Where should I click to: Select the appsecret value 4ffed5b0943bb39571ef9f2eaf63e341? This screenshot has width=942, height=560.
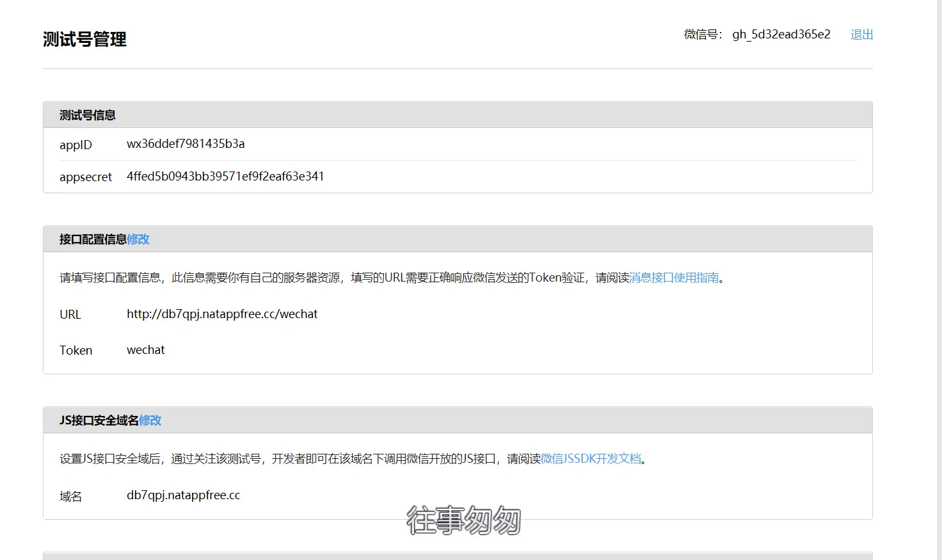click(x=225, y=177)
